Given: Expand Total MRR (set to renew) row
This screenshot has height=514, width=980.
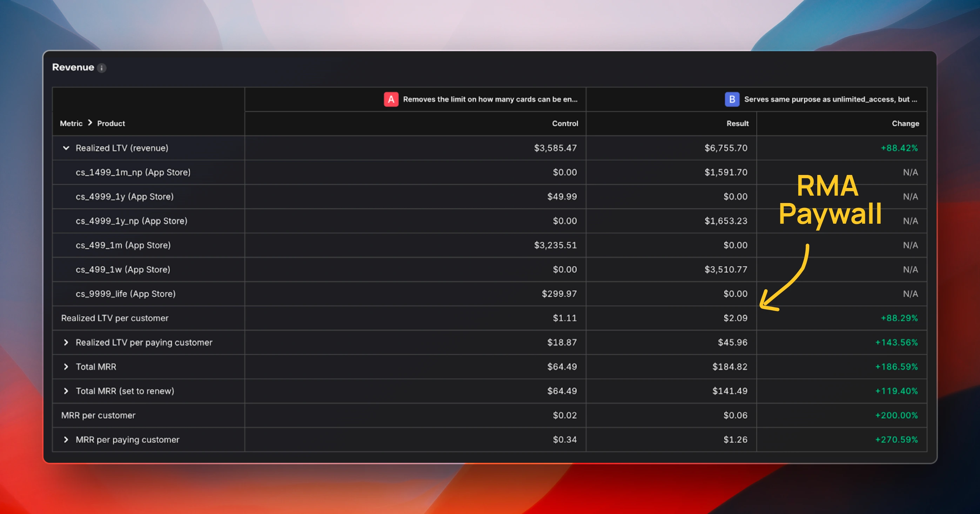Looking at the screenshot, I should [x=66, y=391].
